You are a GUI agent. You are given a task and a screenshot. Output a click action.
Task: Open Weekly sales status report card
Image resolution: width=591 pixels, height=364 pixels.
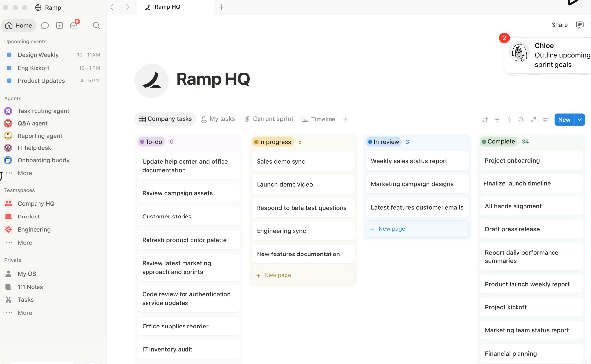click(x=417, y=161)
